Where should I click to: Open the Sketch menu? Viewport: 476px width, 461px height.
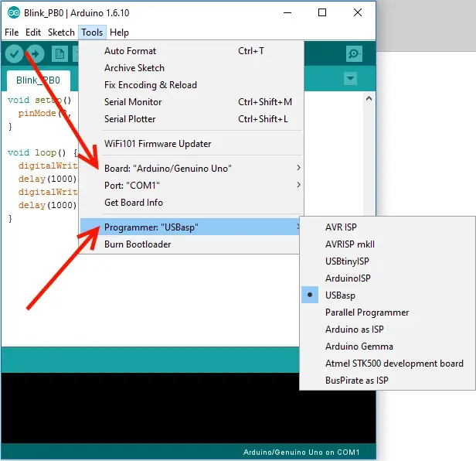pos(61,32)
